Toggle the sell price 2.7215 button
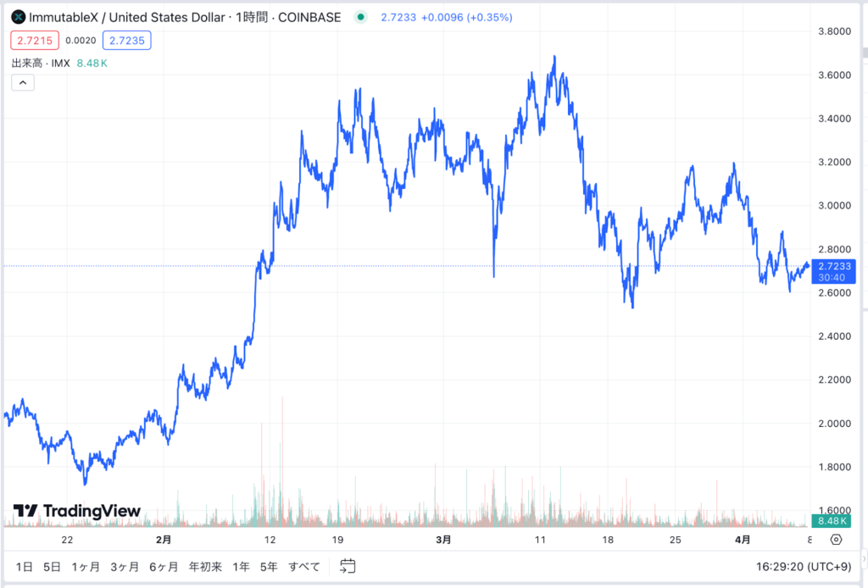 click(x=34, y=40)
